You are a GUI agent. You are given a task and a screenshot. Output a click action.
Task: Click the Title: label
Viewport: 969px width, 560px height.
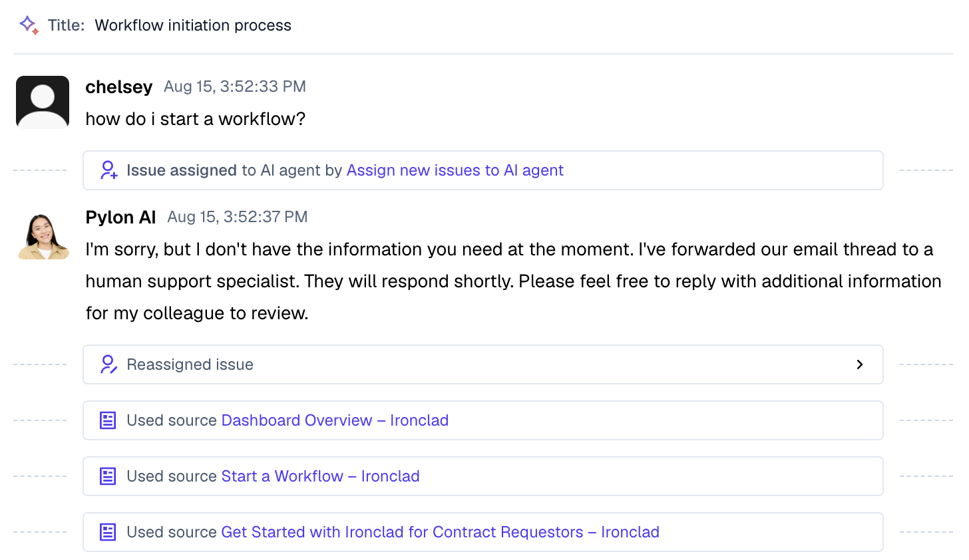click(x=67, y=25)
